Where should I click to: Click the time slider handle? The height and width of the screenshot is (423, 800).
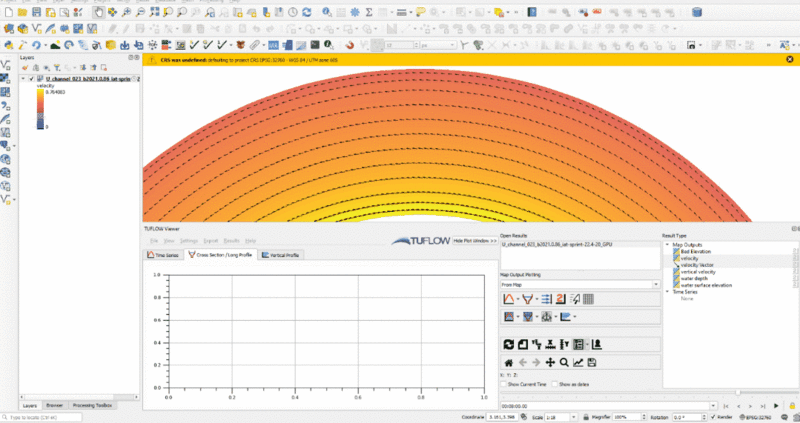[739, 392]
